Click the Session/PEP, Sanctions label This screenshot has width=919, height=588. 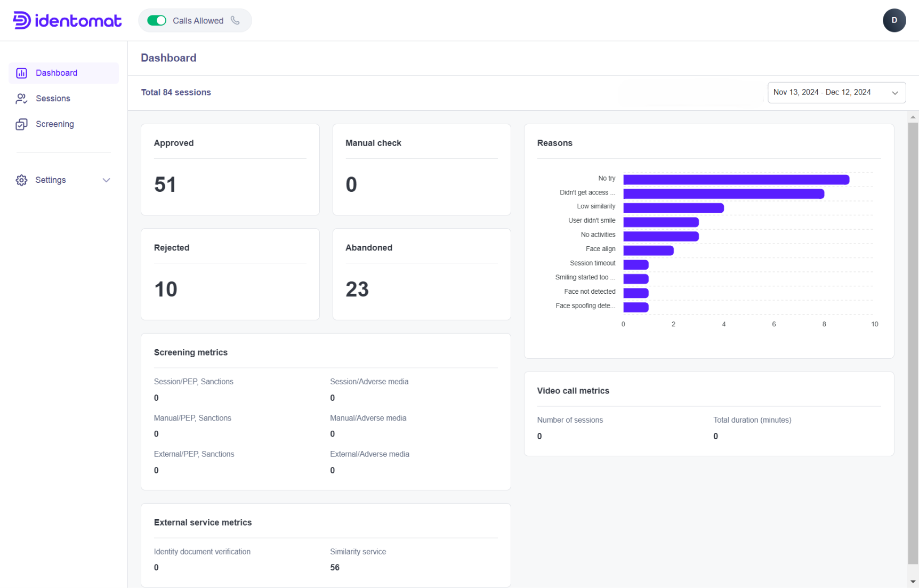pos(194,382)
